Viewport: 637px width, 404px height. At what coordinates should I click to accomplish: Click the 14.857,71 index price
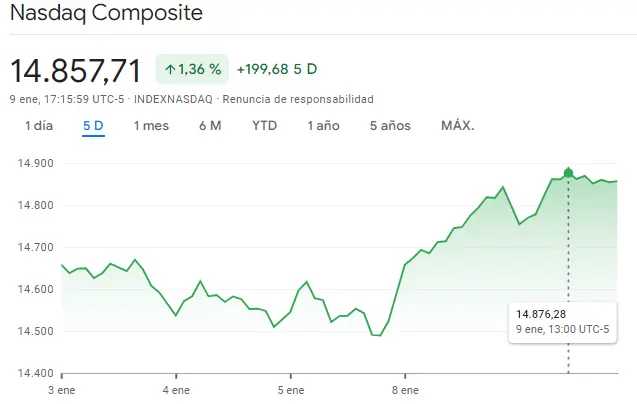tap(75, 70)
